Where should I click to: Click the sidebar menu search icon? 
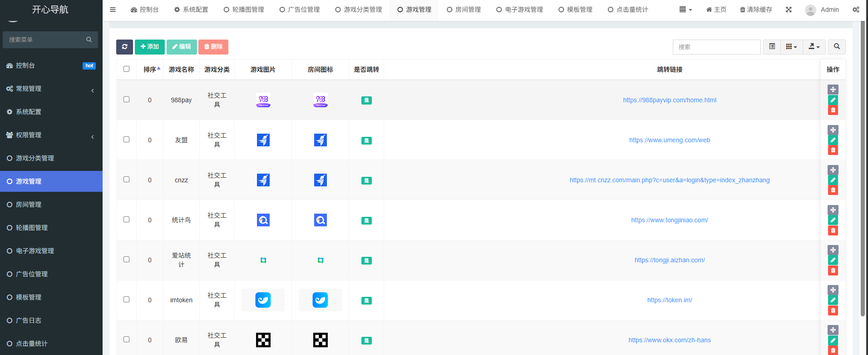(x=89, y=40)
